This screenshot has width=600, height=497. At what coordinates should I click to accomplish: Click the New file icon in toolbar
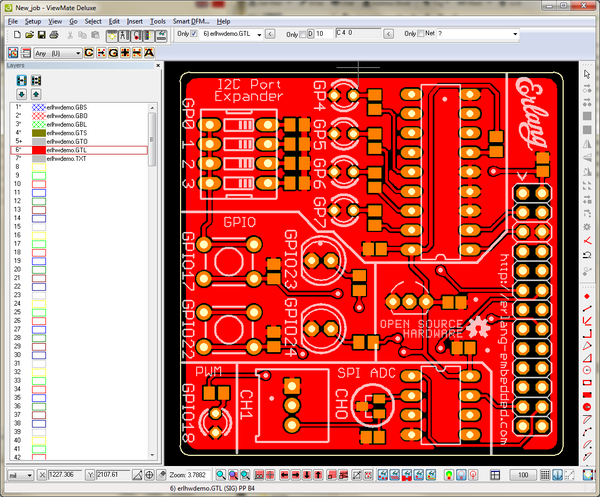[x=17, y=35]
